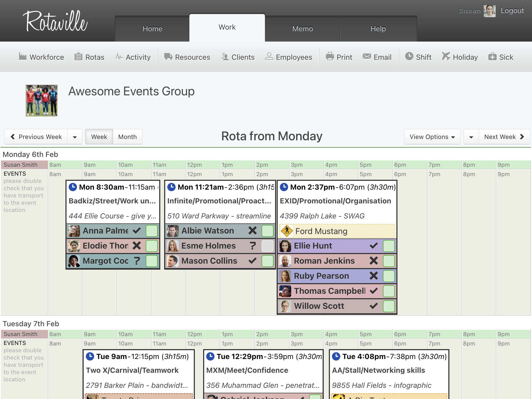
Task: Expand the View Options dropdown
Action: 432,137
